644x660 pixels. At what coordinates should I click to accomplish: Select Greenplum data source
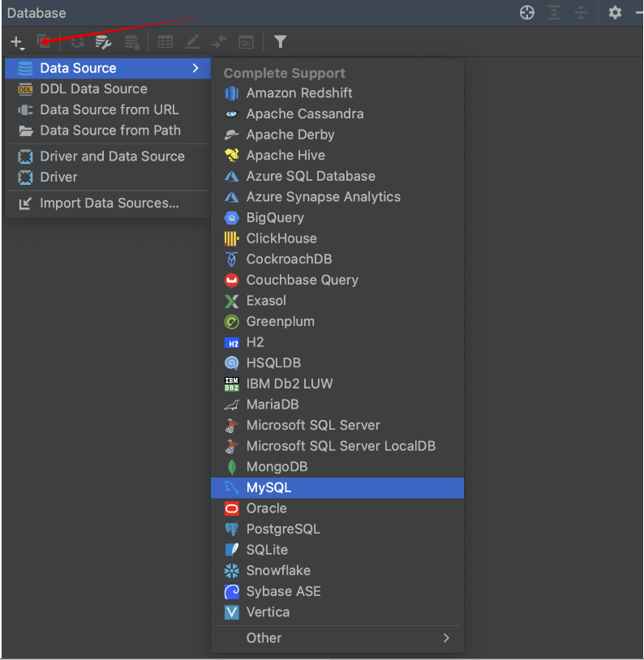[x=337, y=322]
